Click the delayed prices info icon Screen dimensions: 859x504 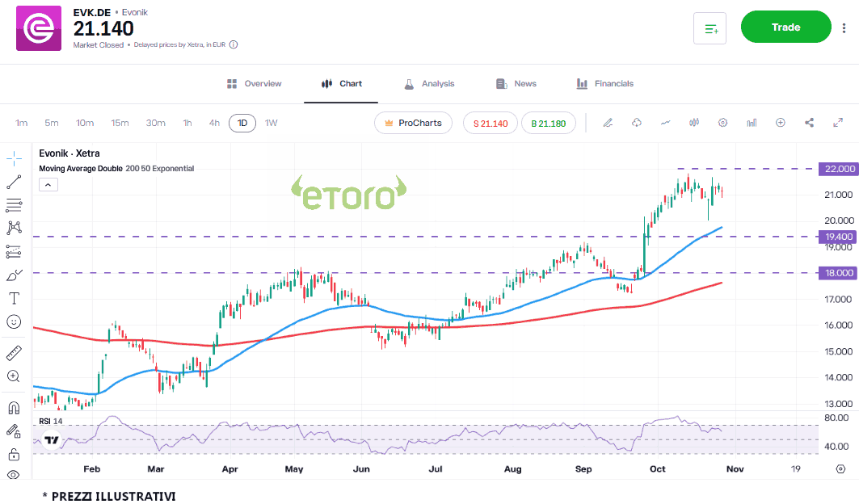(234, 45)
